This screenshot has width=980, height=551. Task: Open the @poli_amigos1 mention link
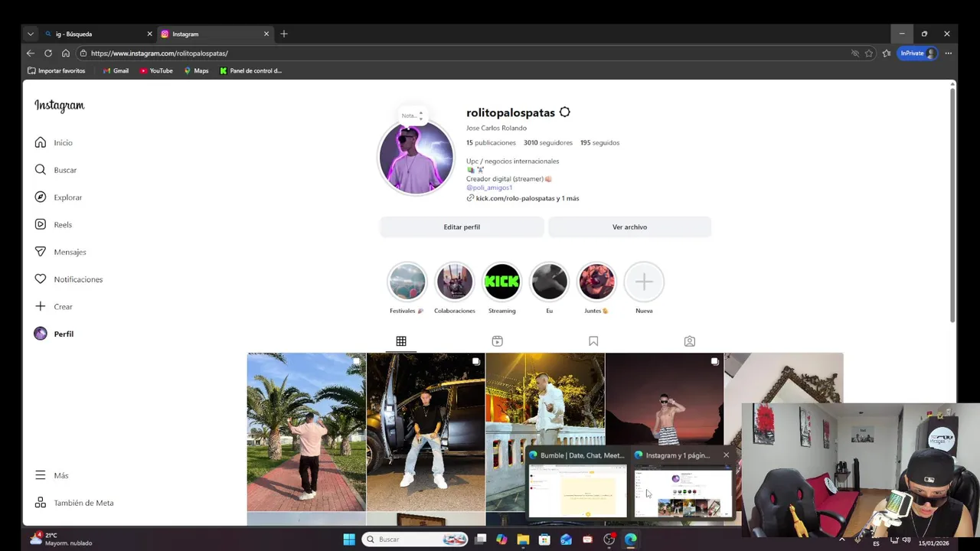(489, 187)
